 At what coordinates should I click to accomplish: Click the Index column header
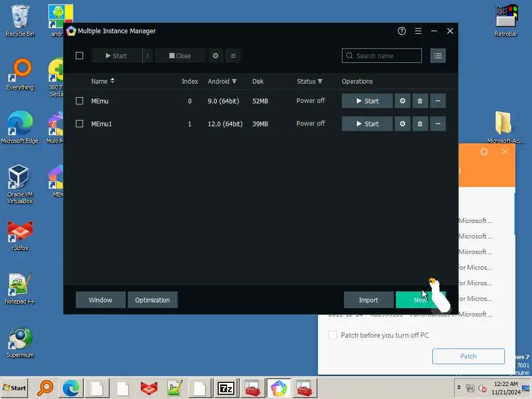click(190, 82)
